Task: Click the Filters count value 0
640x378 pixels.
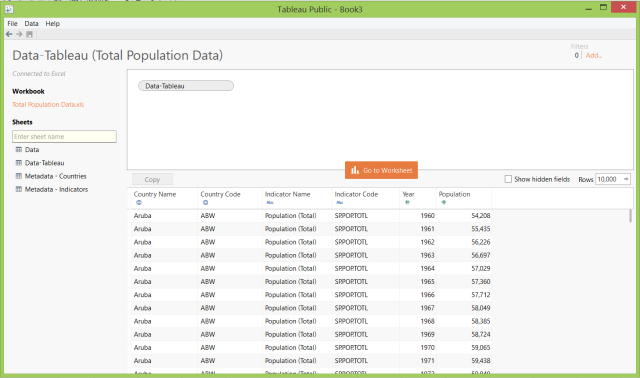Action: [x=576, y=56]
